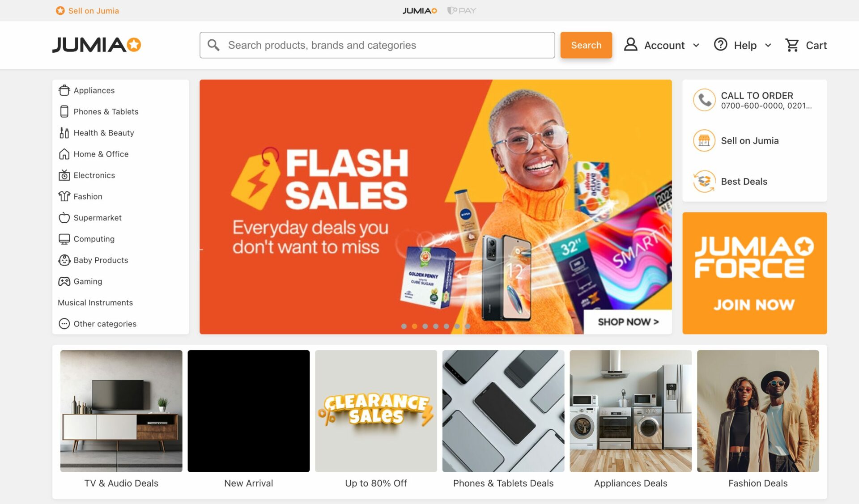The image size is (859, 504).
Task: Select Phones & Tablets category
Action: (x=106, y=111)
